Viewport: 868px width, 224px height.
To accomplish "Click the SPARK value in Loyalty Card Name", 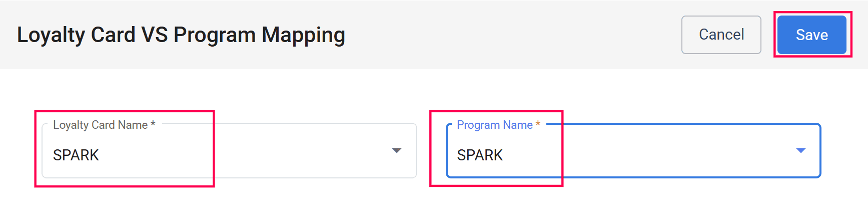I will pos(76,155).
